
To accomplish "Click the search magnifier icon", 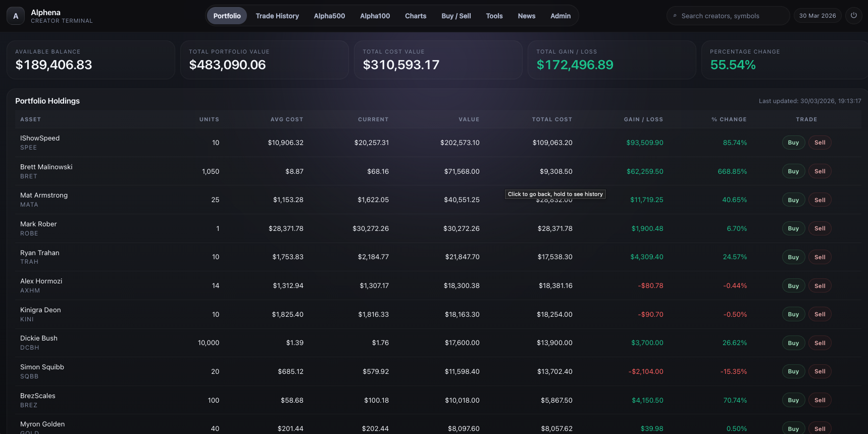I will point(675,16).
